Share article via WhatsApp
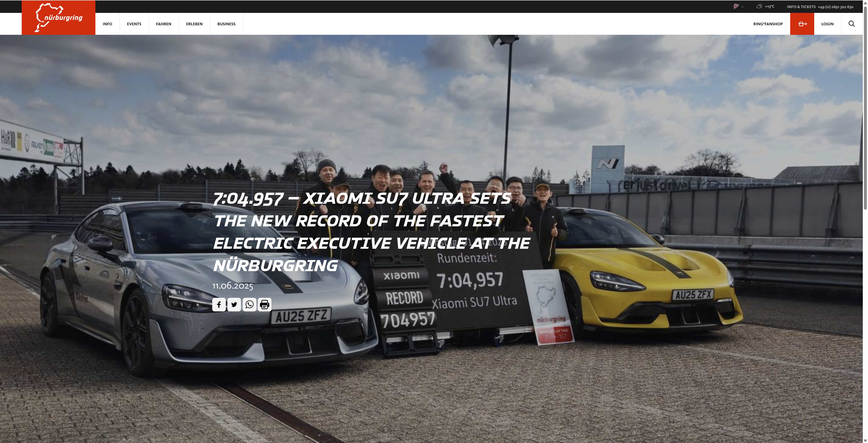The image size is (868, 443). click(x=249, y=305)
